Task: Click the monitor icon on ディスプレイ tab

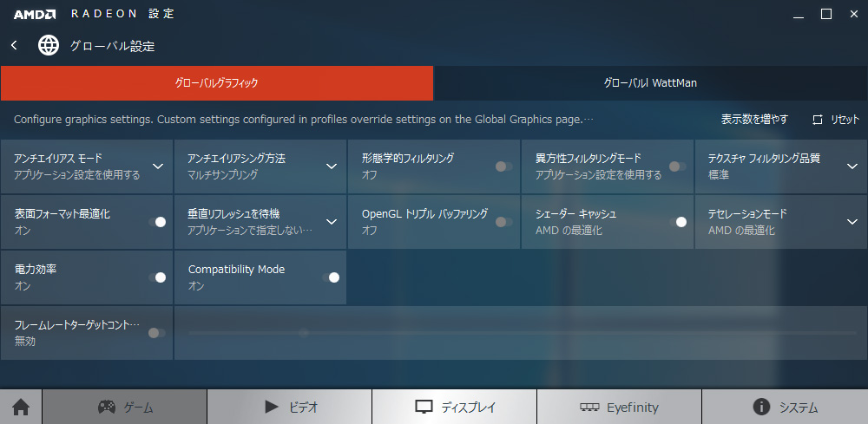Action: click(424, 408)
